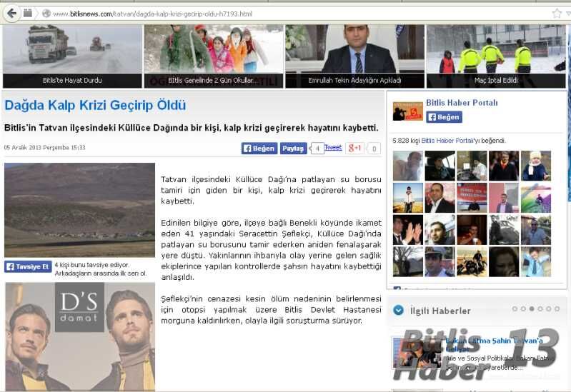Screen dimensions: 571x392
Task: Select the last İlgili Haberler carousel dot
Action: point(557,309)
